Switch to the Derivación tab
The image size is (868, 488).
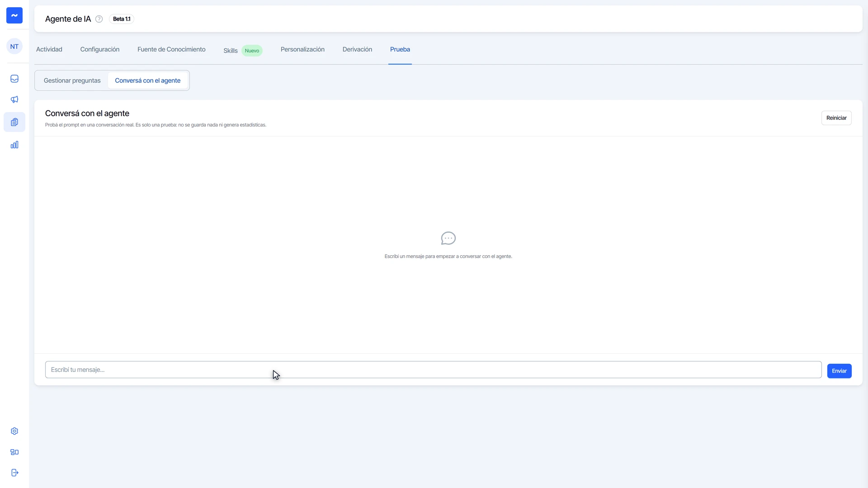pyautogui.click(x=357, y=49)
